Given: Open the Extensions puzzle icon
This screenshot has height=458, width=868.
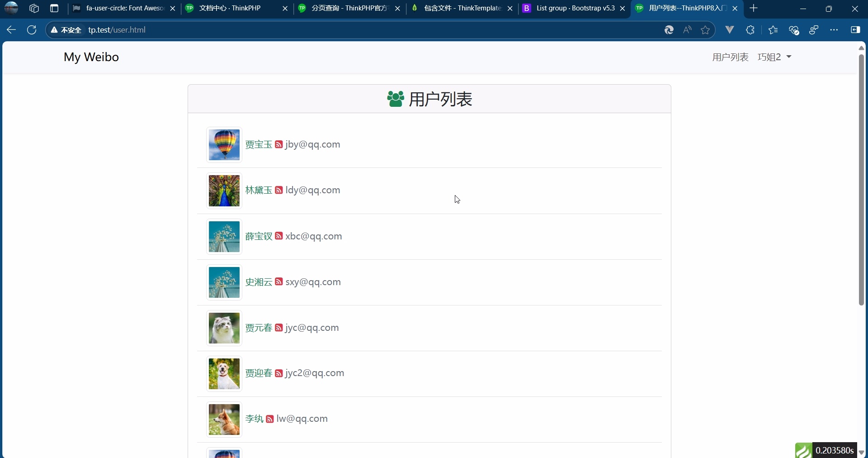Looking at the screenshot, I should click(750, 30).
